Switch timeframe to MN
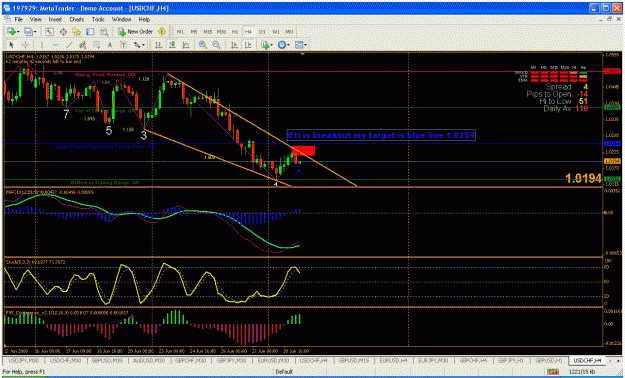Viewport: 625px width, 378px height. [x=289, y=32]
